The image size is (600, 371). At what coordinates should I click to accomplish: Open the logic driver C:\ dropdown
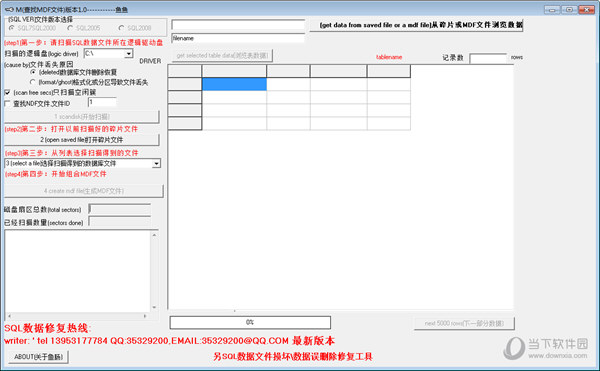[129, 54]
